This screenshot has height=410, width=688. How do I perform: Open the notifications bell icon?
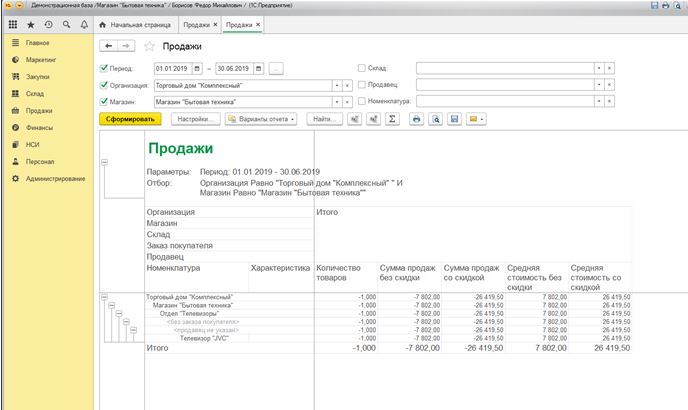coord(84,23)
